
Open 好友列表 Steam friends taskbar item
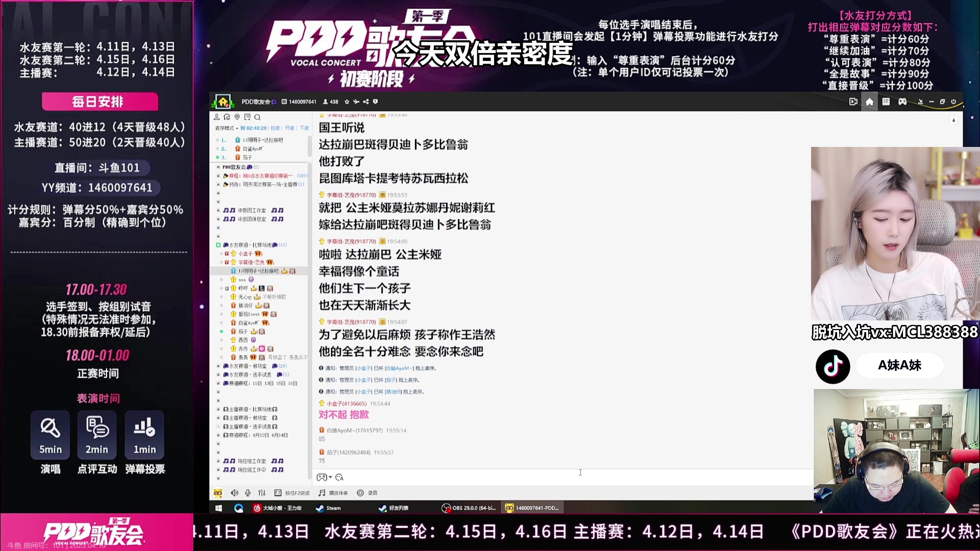394,508
